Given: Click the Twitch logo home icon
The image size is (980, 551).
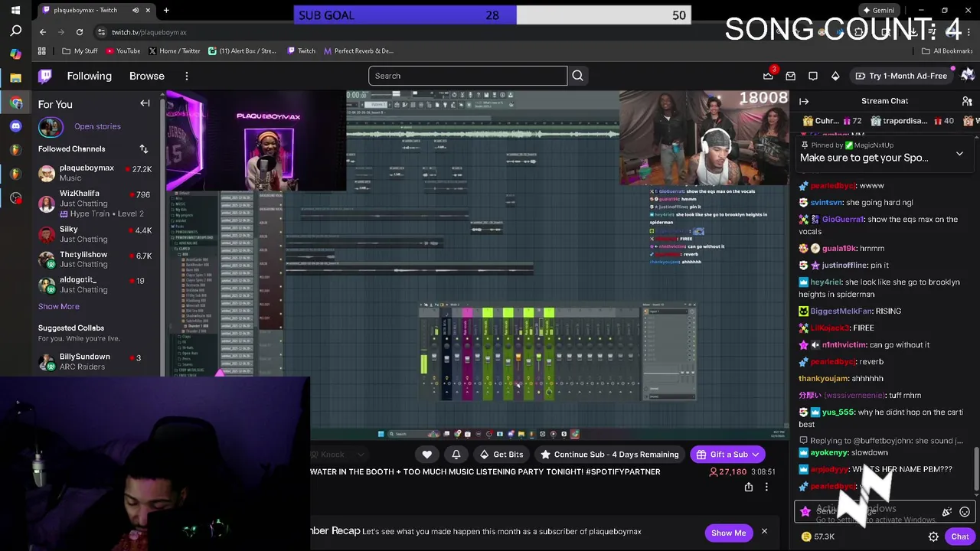Looking at the screenshot, I should [46, 76].
